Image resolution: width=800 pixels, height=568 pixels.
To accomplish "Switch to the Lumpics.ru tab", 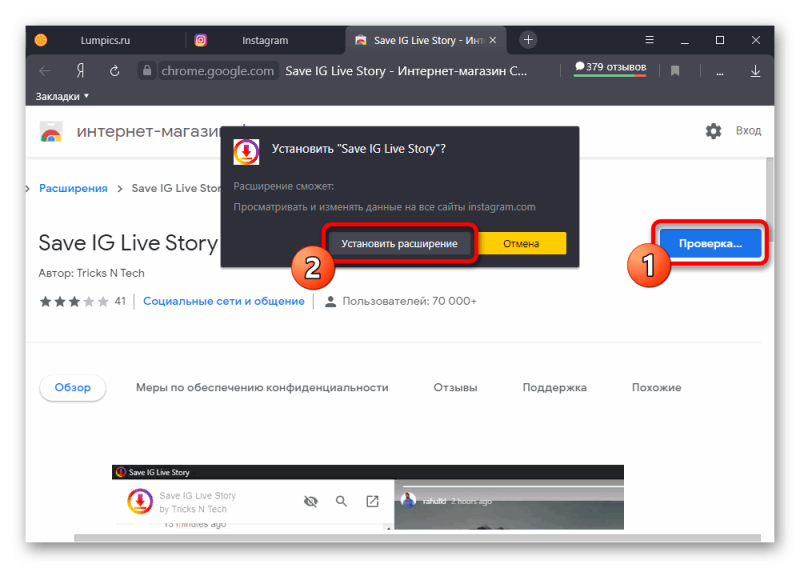I will tap(105, 40).
